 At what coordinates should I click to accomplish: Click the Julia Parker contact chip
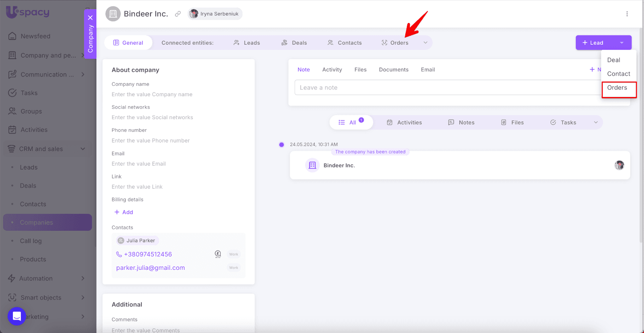click(137, 240)
